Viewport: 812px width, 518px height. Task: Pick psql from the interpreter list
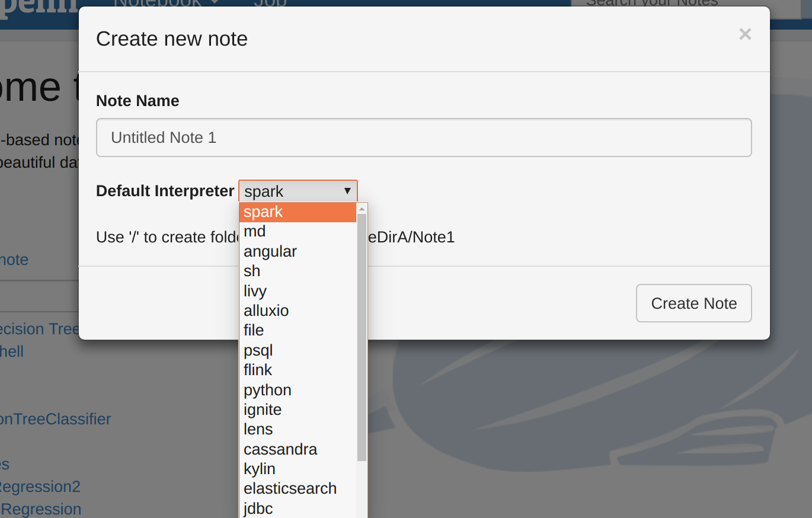298,350
